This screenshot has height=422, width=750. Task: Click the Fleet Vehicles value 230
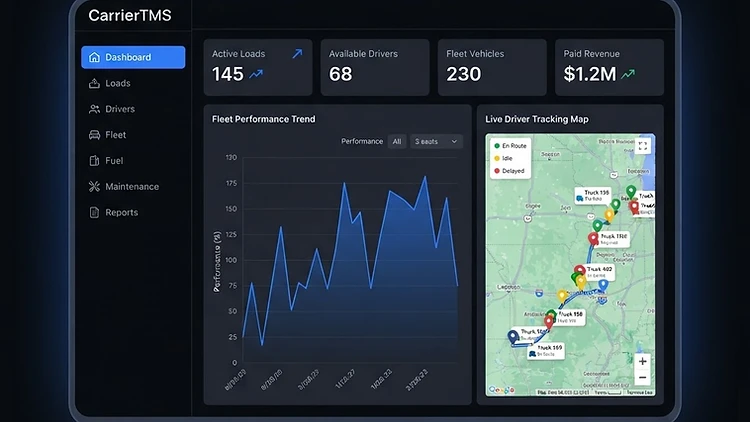463,74
